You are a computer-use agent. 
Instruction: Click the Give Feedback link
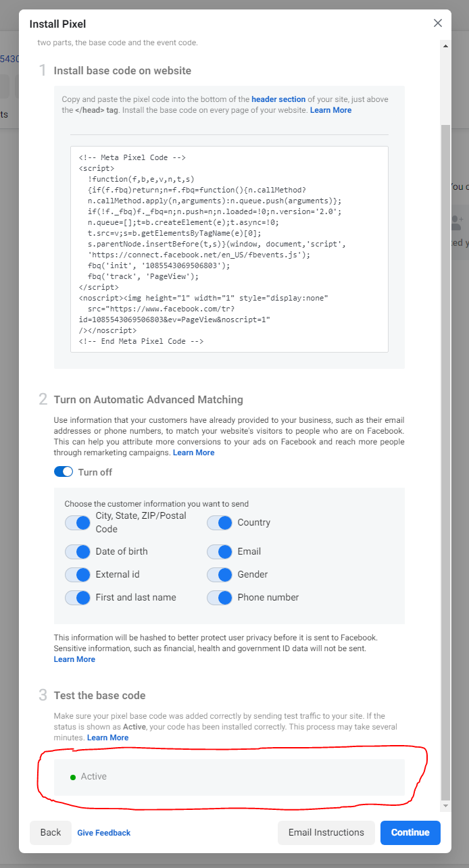[104, 833]
